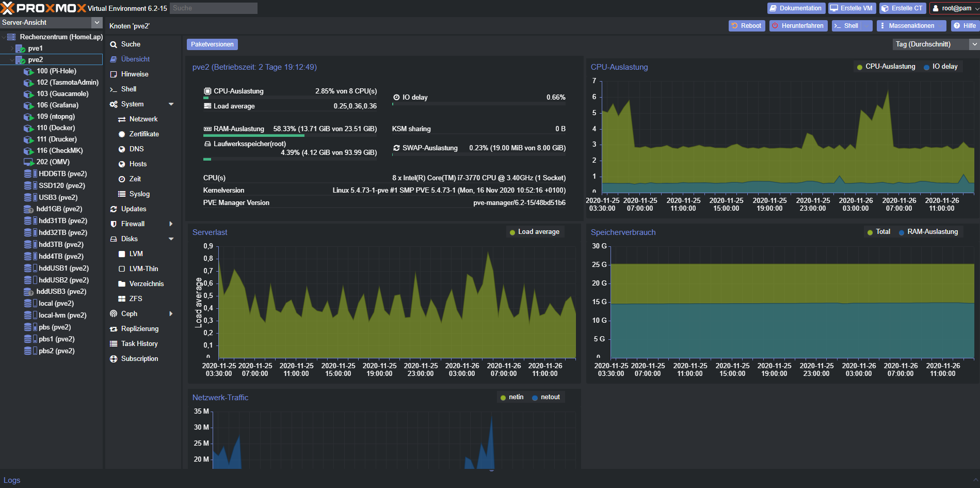Click the Syslog list icon
The image size is (980, 488).
[x=122, y=194]
